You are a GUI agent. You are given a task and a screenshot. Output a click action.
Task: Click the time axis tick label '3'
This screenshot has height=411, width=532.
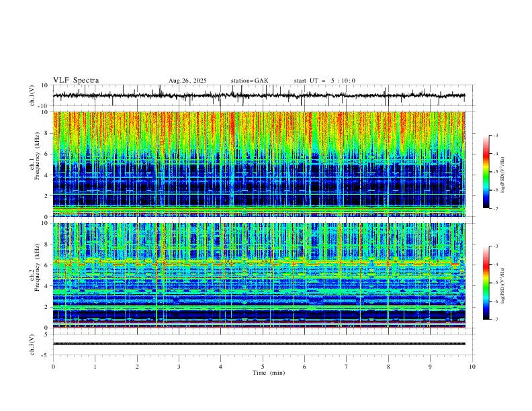(179, 367)
